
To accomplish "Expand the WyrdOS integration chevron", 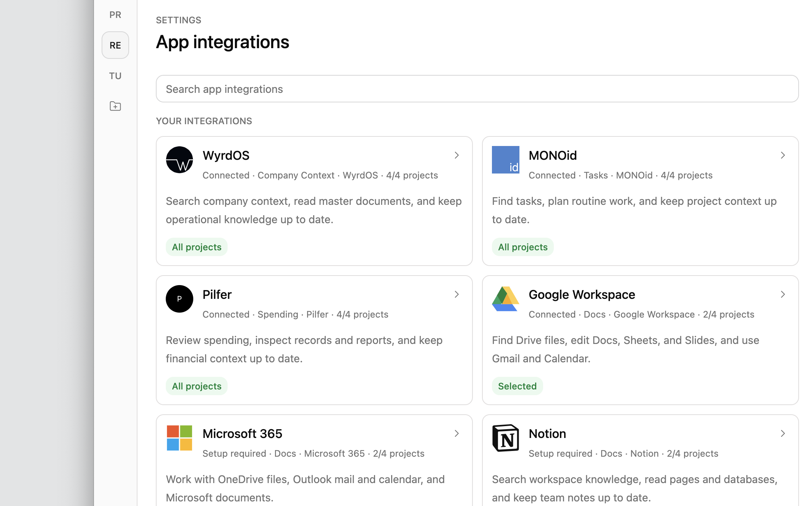I will point(457,155).
